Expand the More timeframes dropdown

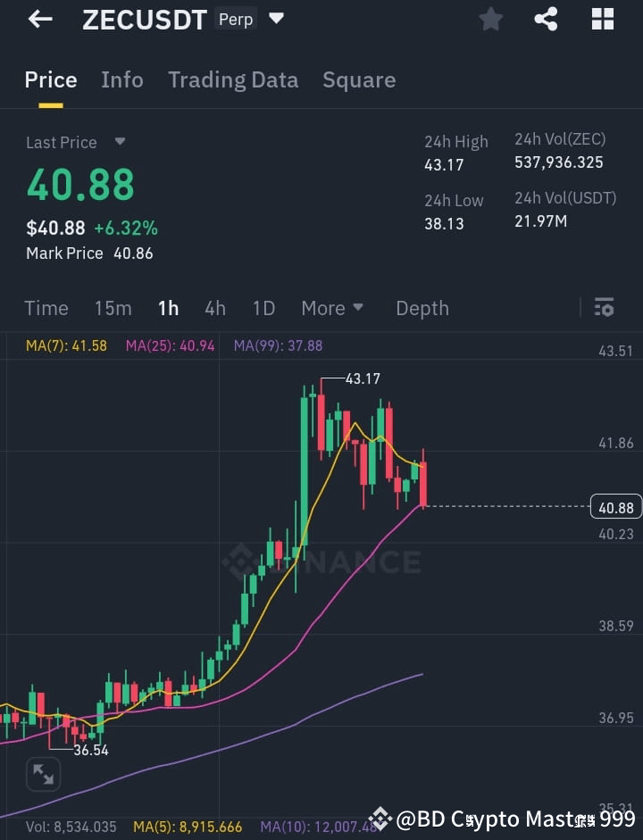click(x=332, y=307)
